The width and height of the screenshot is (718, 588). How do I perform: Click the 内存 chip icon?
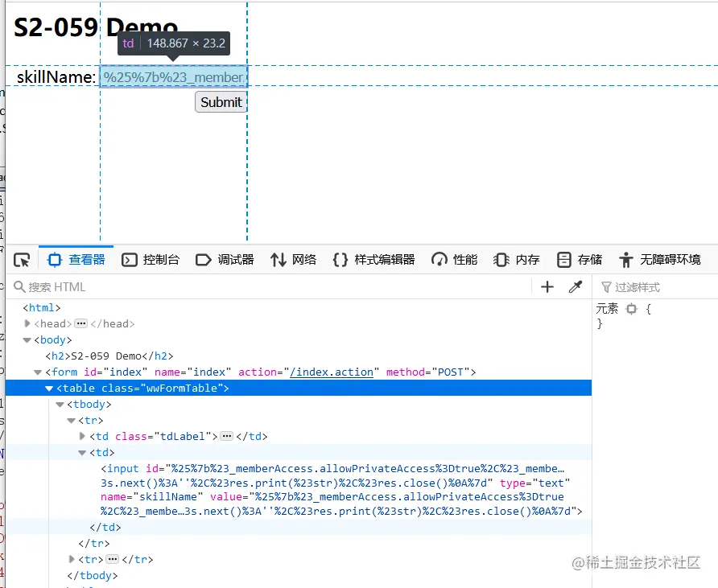coord(501,260)
